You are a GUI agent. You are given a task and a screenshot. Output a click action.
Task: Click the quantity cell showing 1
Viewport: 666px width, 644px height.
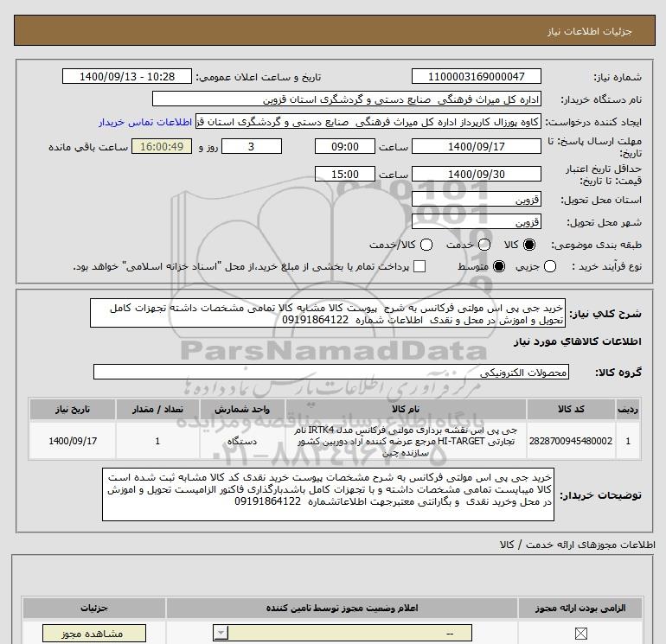(157, 441)
